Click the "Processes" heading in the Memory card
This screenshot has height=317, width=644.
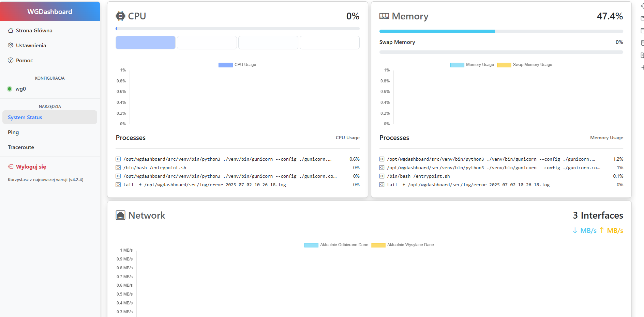[x=394, y=138]
